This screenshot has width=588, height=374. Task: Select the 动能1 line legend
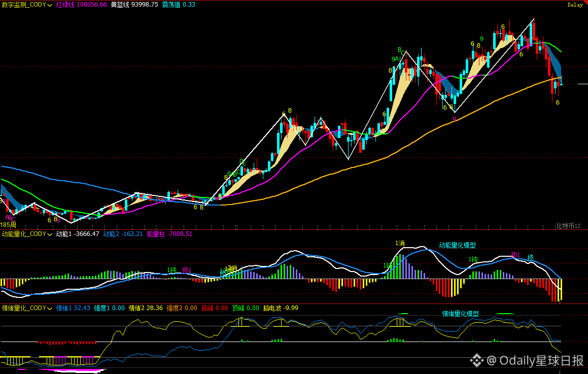78,234
